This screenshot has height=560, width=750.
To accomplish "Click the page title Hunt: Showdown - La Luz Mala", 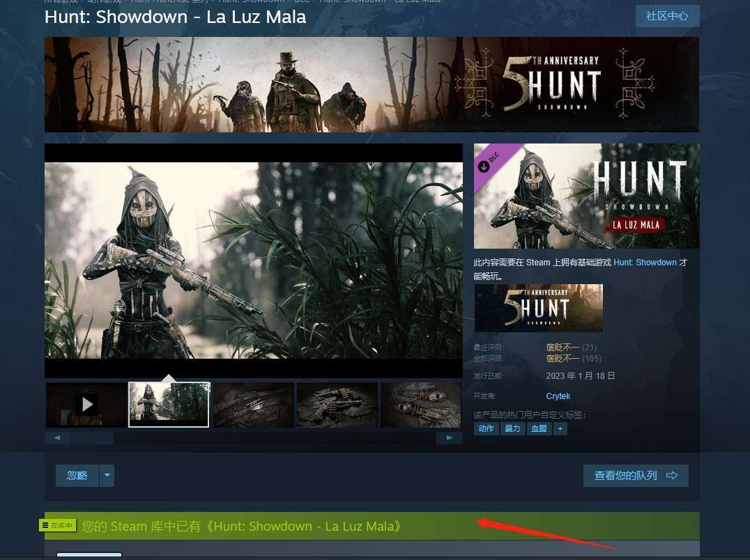I will click(x=175, y=17).
